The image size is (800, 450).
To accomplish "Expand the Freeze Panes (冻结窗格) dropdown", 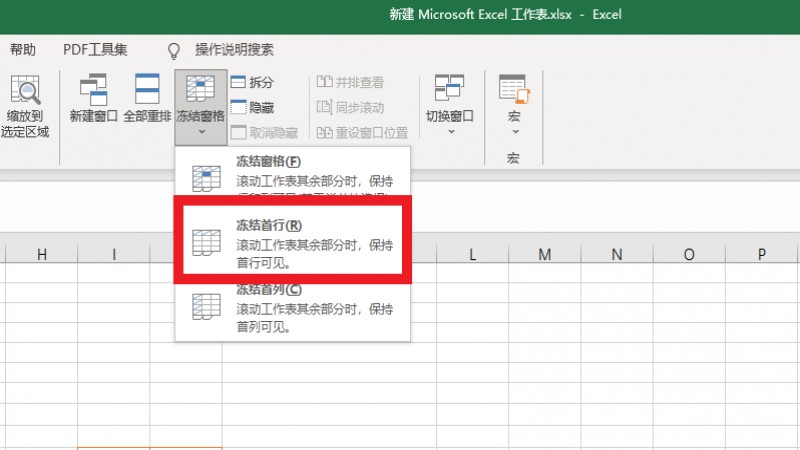I will [200, 131].
